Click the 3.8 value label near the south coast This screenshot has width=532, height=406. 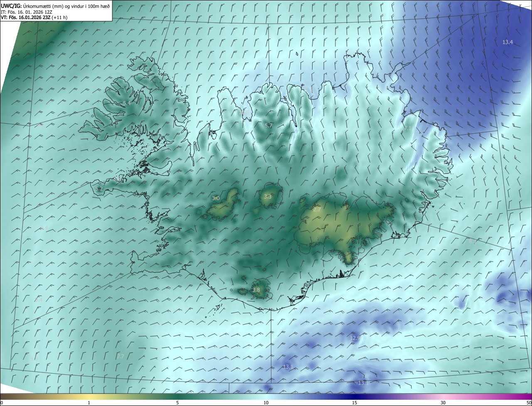coord(256,290)
